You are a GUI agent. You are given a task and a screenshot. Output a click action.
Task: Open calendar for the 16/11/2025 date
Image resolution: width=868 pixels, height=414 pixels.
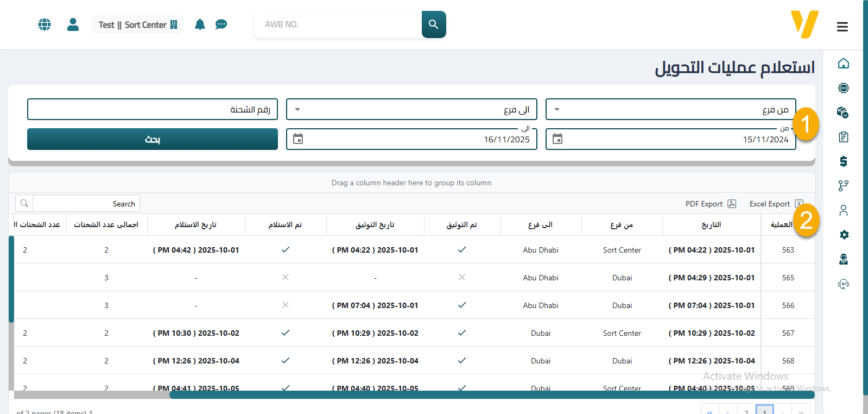point(298,139)
